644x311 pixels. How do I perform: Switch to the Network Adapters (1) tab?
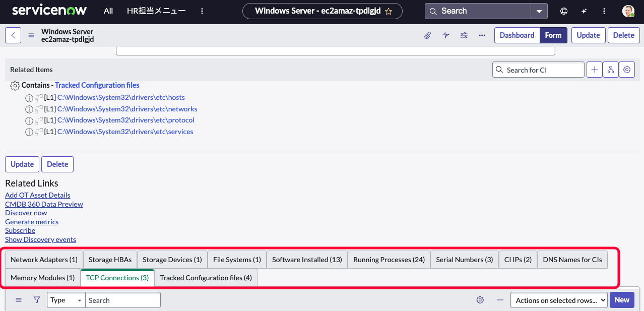click(44, 260)
